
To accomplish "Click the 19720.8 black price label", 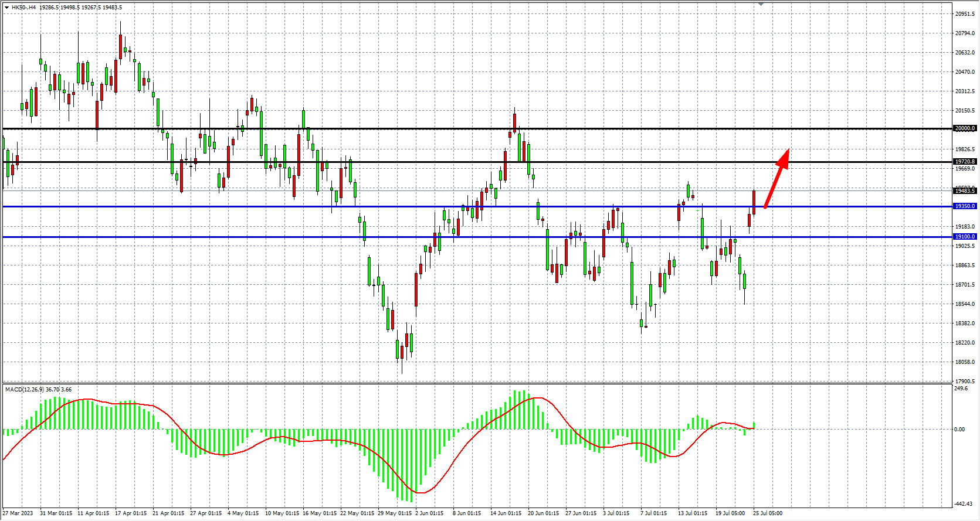I will (x=965, y=162).
